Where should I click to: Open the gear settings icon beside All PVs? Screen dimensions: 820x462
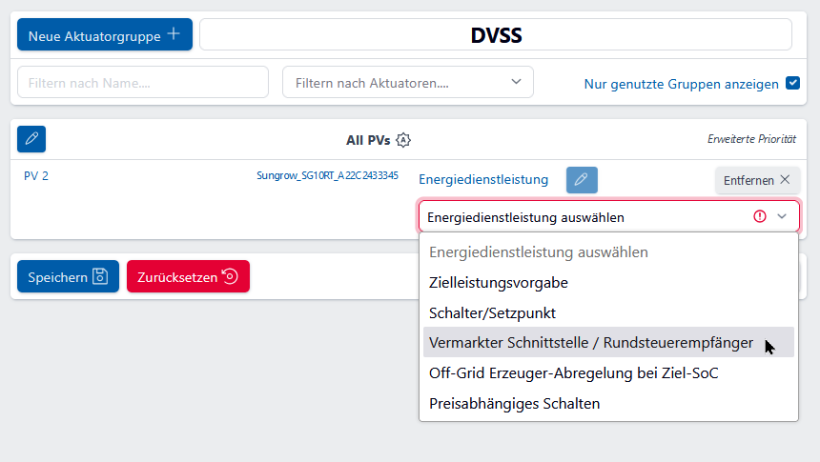point(403,140)
